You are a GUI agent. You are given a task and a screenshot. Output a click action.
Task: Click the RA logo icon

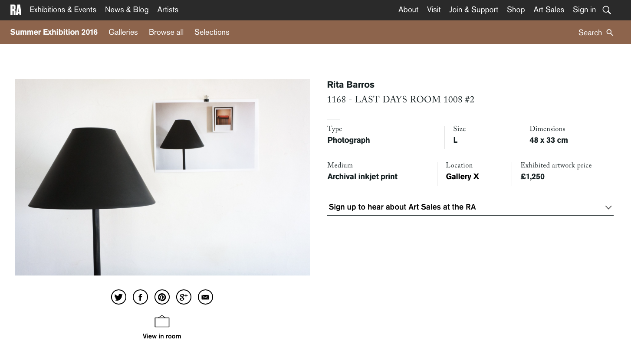coord(16,10)
